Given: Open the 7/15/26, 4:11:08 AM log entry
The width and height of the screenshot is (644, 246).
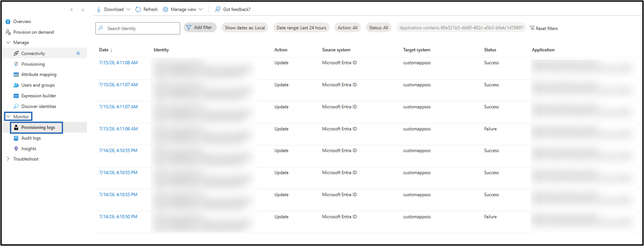Looking at the screenshot, I should [x=118, y=63].
